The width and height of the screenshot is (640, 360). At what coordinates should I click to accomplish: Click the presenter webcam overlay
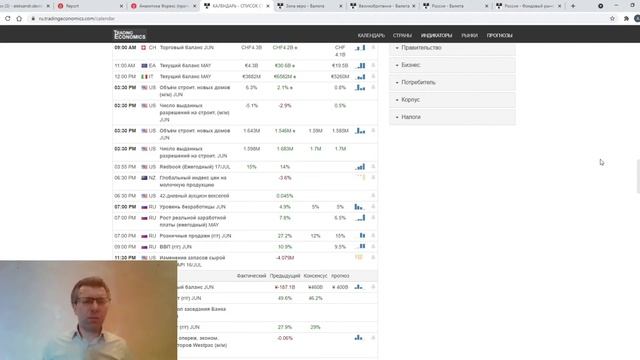point(89,310)
